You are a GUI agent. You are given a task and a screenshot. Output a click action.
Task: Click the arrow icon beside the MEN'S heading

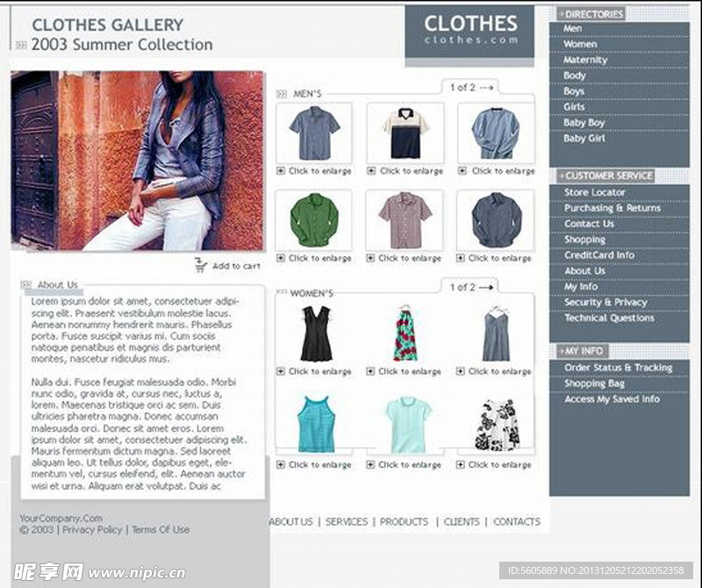click(x=282, y=94)
